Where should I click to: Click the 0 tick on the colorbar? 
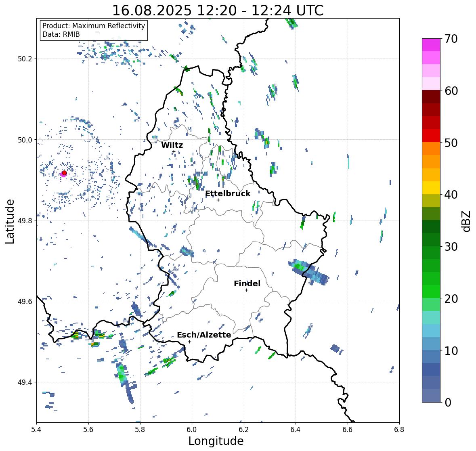[448, 403]
